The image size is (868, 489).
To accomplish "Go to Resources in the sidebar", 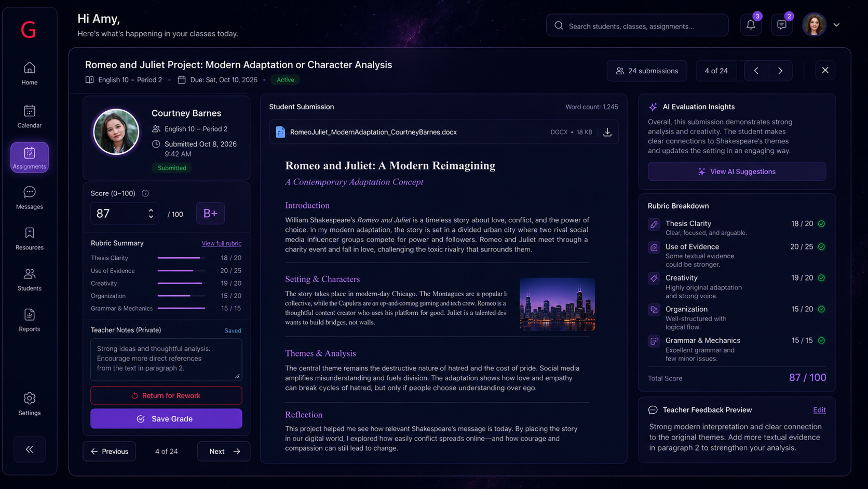I will (x=30, y=239).
